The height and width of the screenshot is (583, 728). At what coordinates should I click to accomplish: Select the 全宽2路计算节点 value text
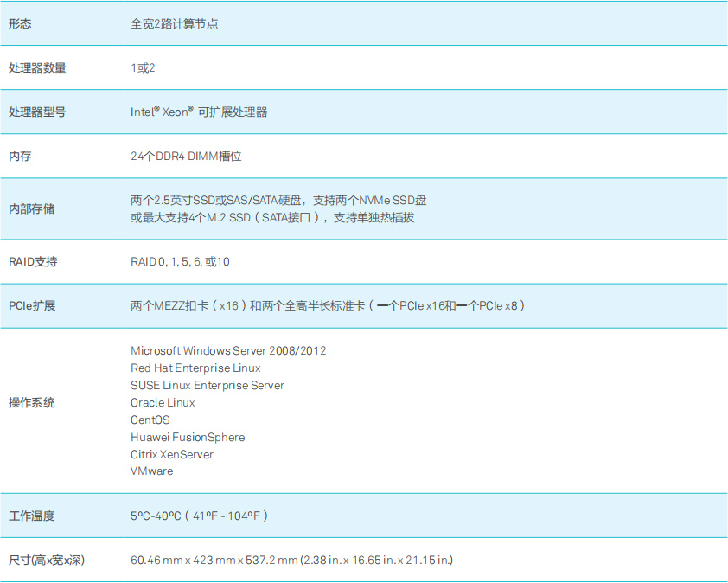click(174, 24)
